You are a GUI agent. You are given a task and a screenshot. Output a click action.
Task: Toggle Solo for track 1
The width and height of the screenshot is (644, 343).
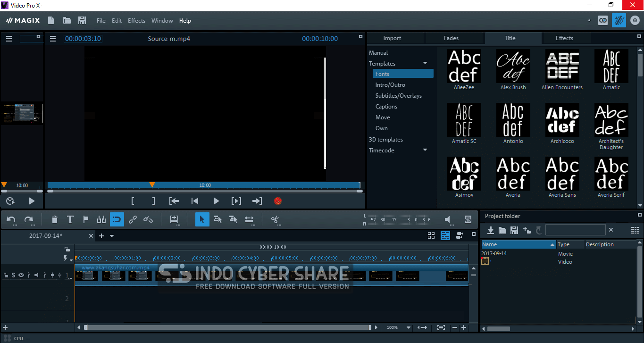click(14, 275)
